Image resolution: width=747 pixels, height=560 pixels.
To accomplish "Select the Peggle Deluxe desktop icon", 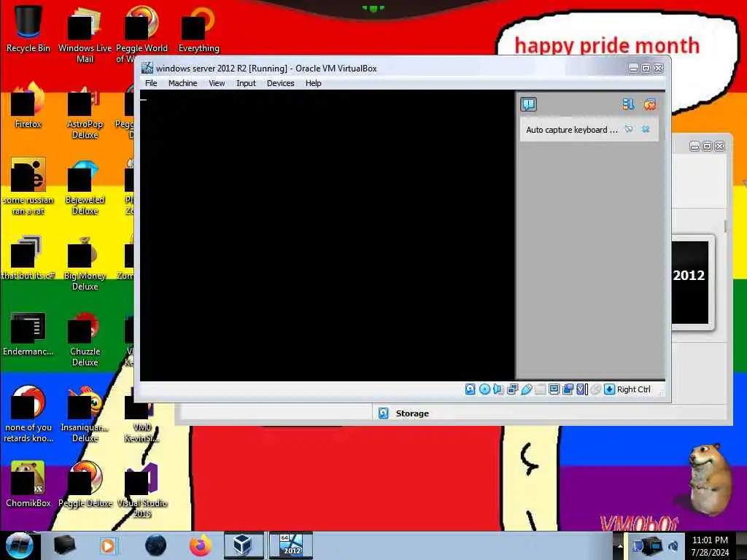I will pyautogui.click(x=85, y=484).
